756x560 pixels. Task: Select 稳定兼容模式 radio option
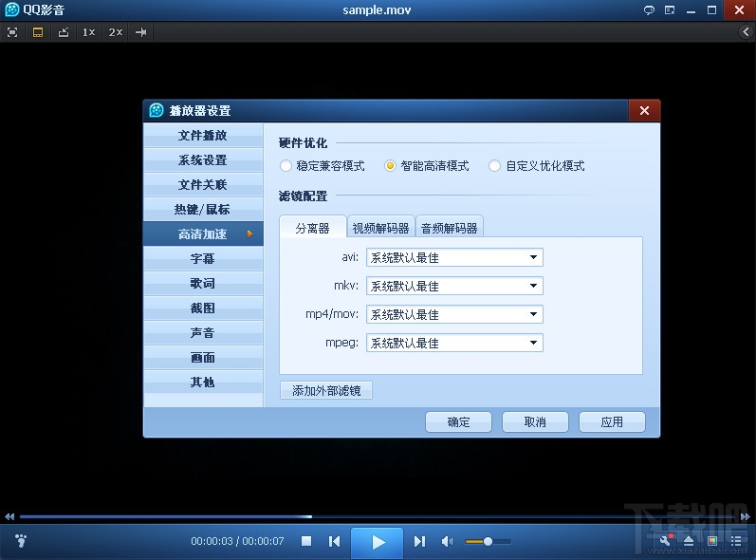point(323,166)
